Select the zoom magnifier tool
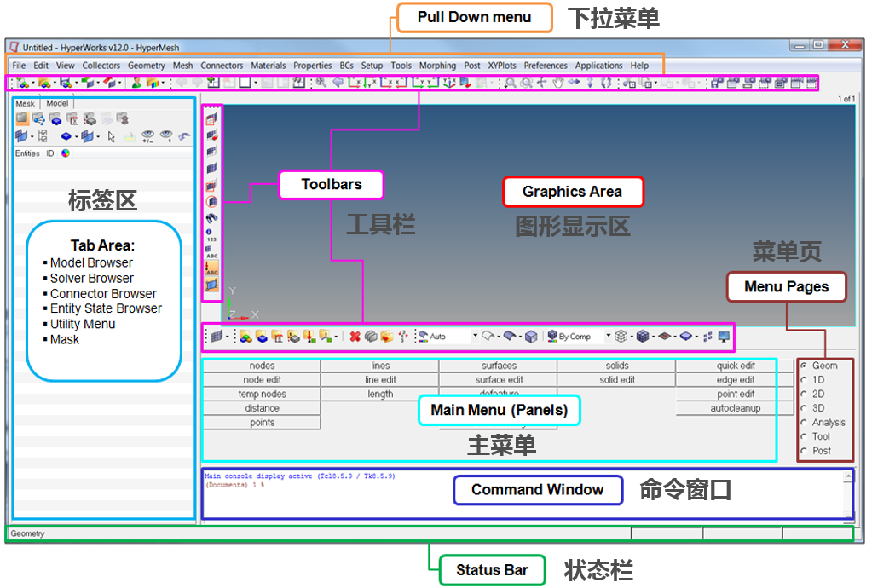 tap(511, 83)
